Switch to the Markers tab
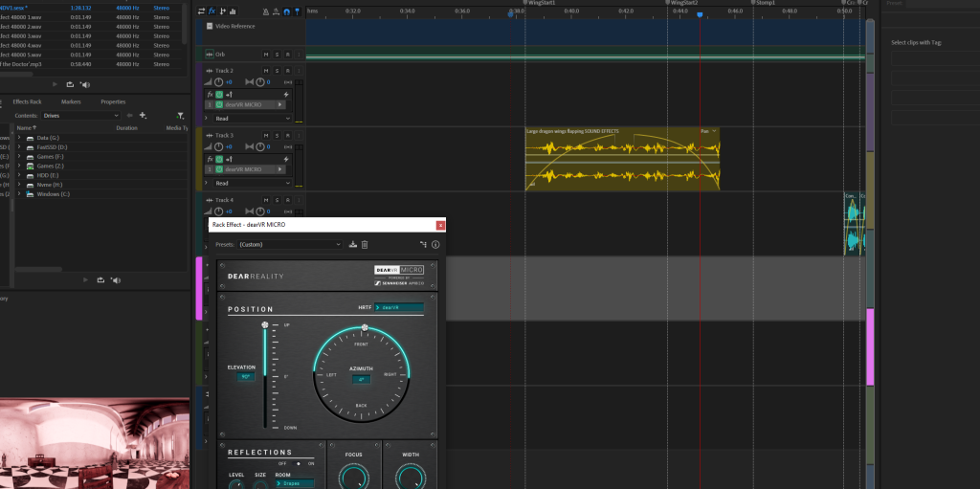The width and height of the screenshot is (980, 489). [x=71, y=101]
